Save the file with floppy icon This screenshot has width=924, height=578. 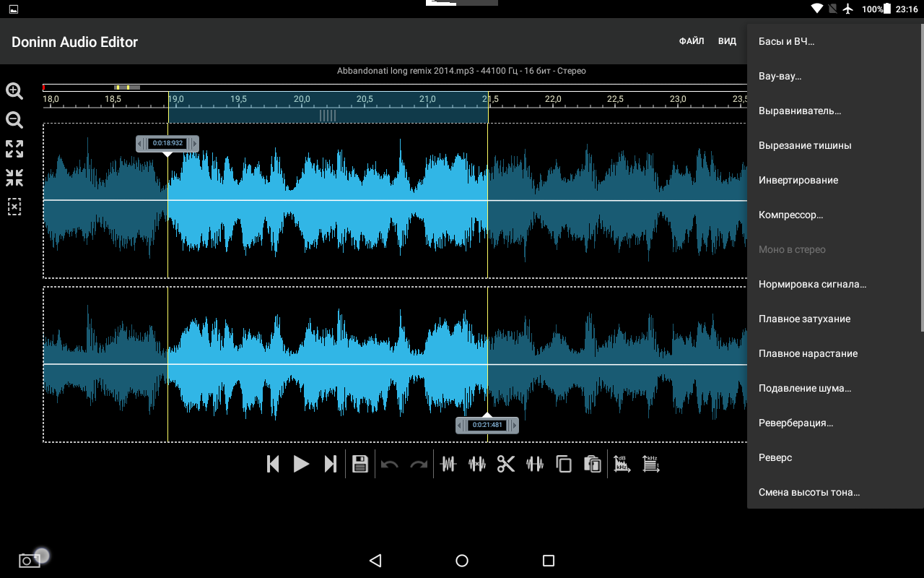click(360, 464)
